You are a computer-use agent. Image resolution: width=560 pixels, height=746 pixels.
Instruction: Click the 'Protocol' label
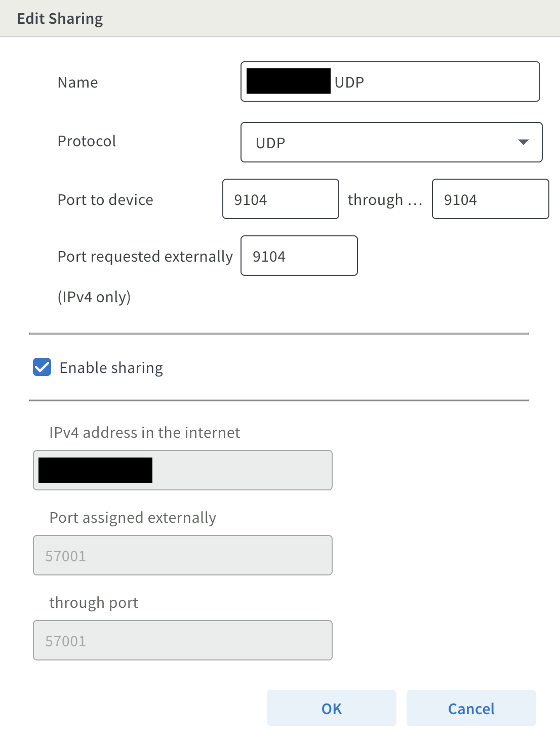[87, 141]
